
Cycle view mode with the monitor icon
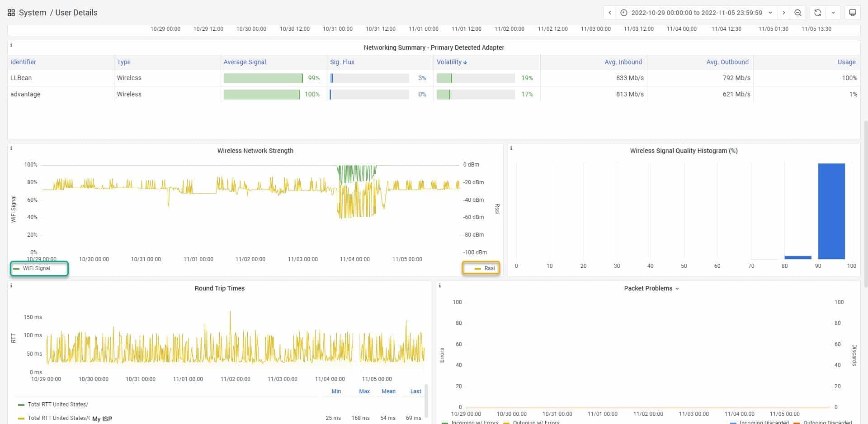point(852,13)
